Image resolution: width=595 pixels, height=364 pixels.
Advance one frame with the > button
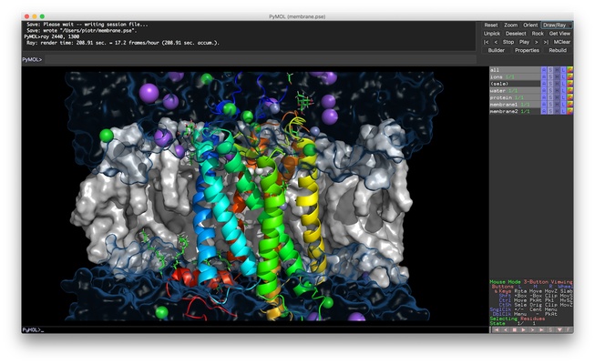tap(537, 42)
